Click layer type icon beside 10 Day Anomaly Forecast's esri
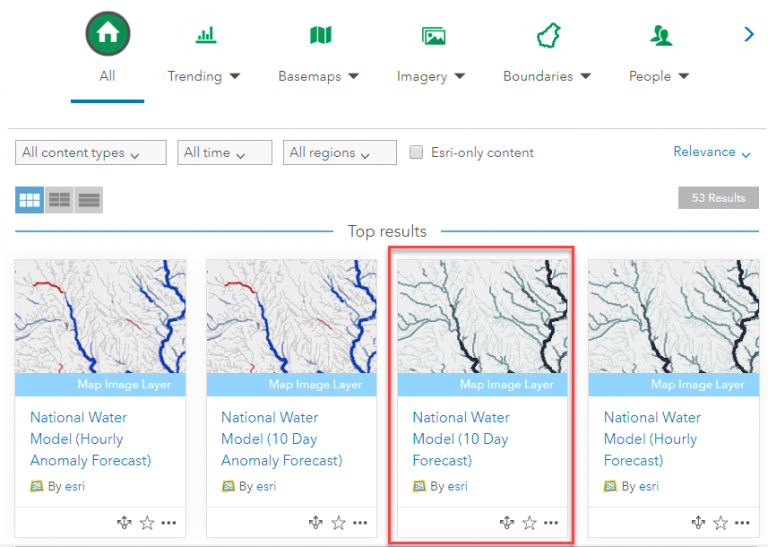Image resolution: width=768 pixels, height=547 pixels. click(228, 486)
